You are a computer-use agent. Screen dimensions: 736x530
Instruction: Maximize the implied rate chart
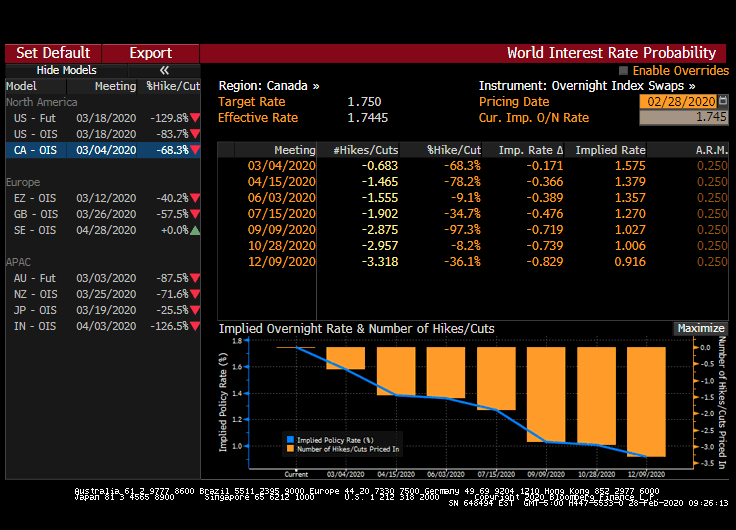pos(700,329)
